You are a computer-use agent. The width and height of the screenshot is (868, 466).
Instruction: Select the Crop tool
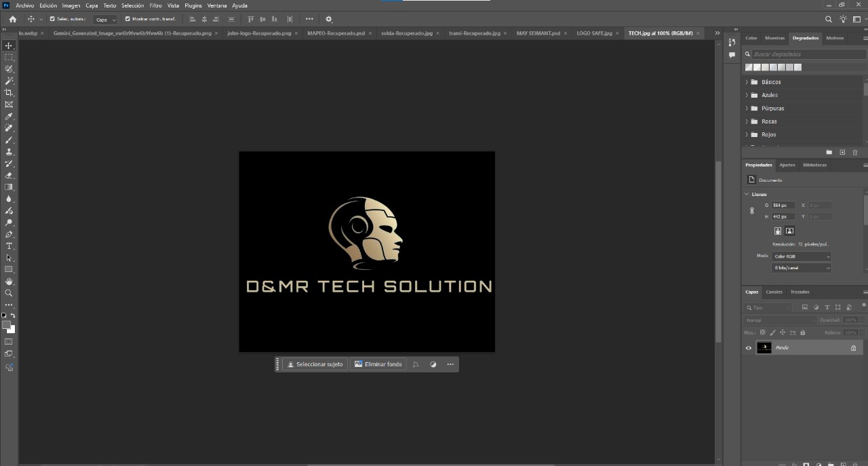coord(9,92)
